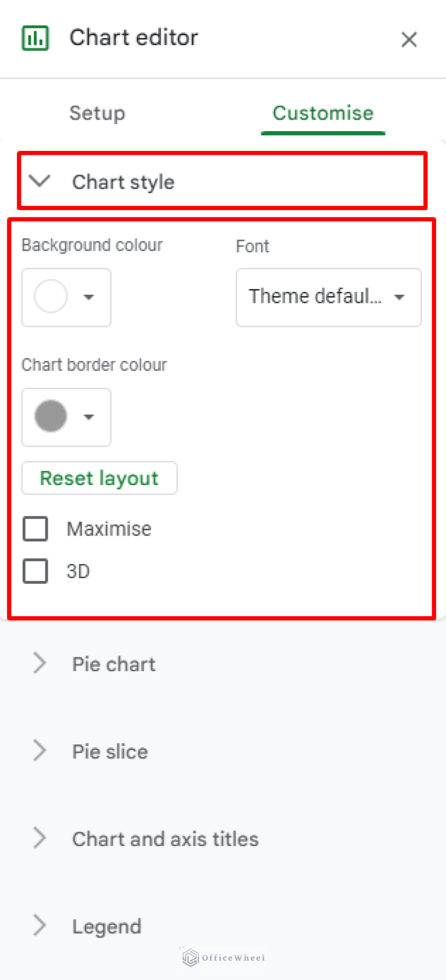Click the Pie slice expand arrow icon
Screen dimensions: 446x980
(x=39, y=751)
